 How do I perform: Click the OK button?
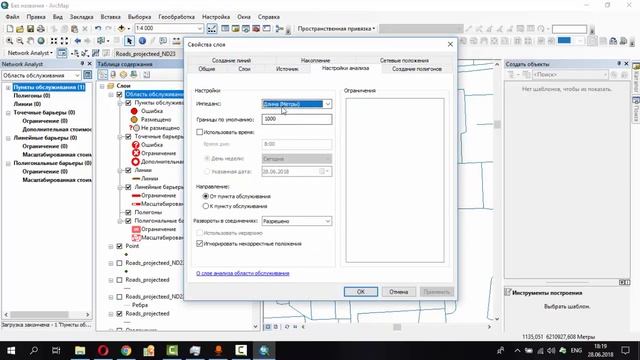(x=361, y=292)
